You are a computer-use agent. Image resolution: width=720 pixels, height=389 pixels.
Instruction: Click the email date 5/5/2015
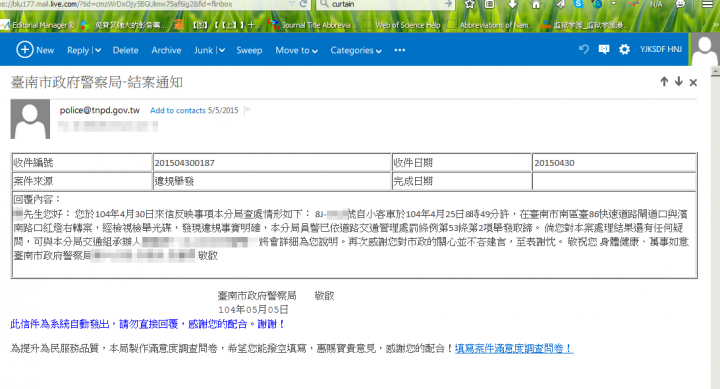[223, 110]
